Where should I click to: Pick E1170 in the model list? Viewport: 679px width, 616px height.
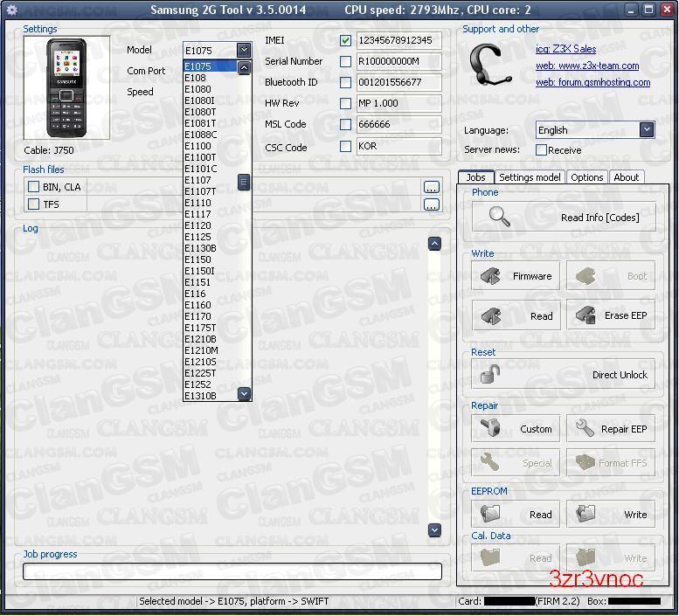(210, 316)
